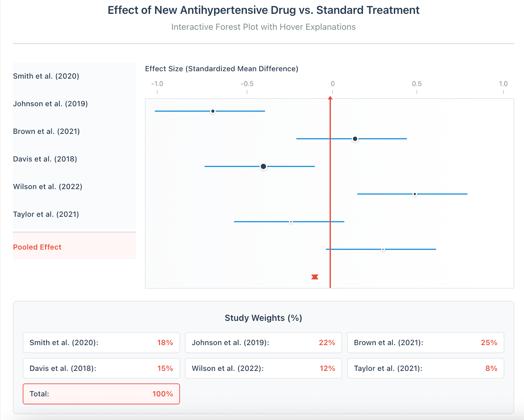This screenshot has height=420, width=524.
Task: Select the Brown et al. (2021) circle marker
Action: (x=263, y=167)
